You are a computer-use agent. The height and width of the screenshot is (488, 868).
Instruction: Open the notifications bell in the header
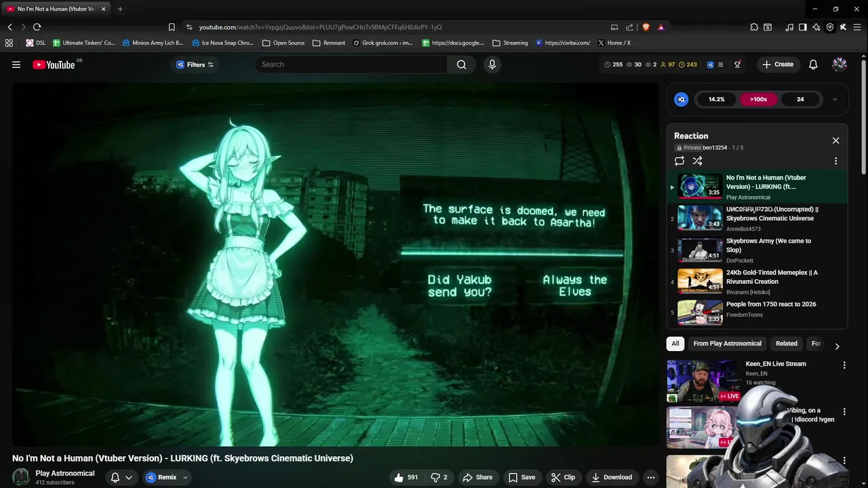[813, 64]
